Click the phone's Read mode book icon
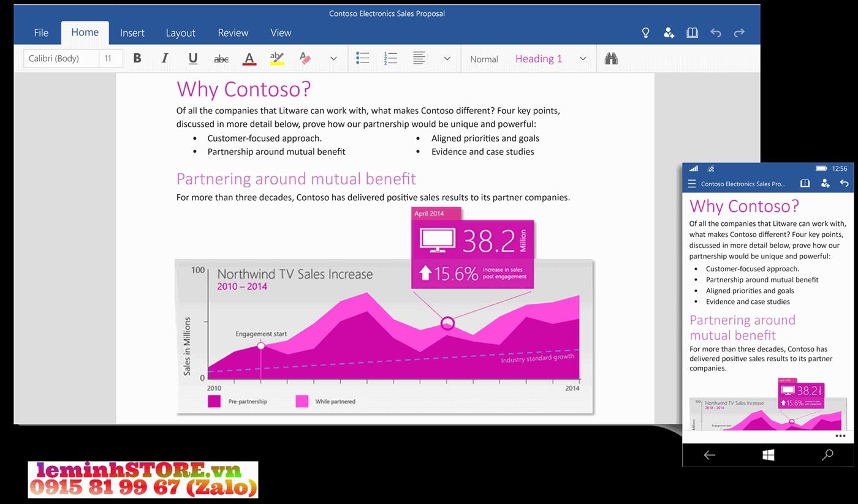Viewport: 858px width, 504px height. click(805, 183)
